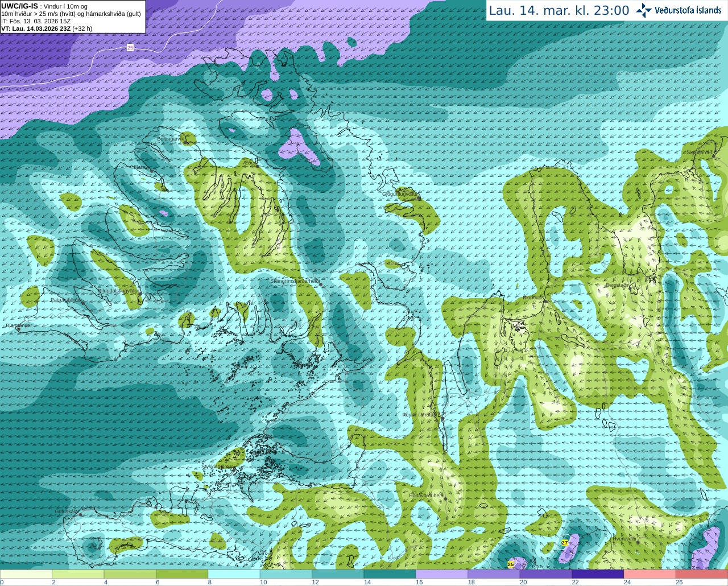Click the legend value 20

[x=523, y=582]
